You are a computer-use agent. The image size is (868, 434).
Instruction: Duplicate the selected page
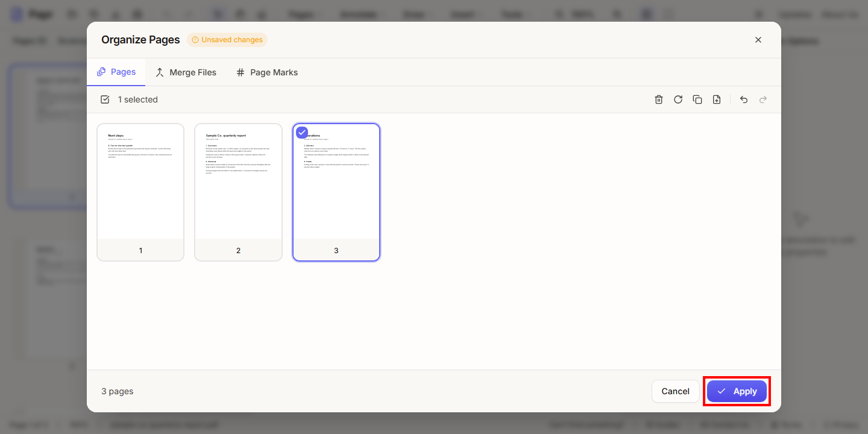pyautogui.click(x=697, y=99)
